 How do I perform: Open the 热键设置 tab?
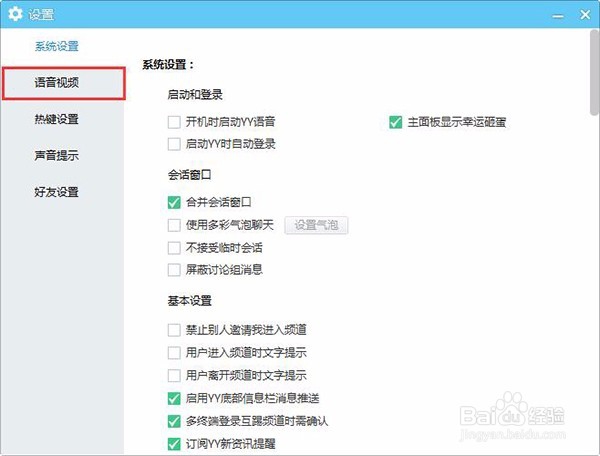57,119
